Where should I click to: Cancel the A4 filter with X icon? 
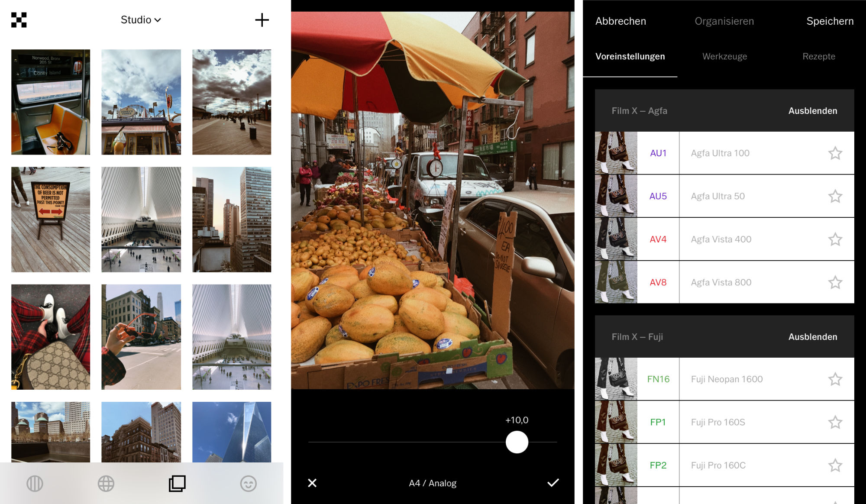[x=312, y=483]
